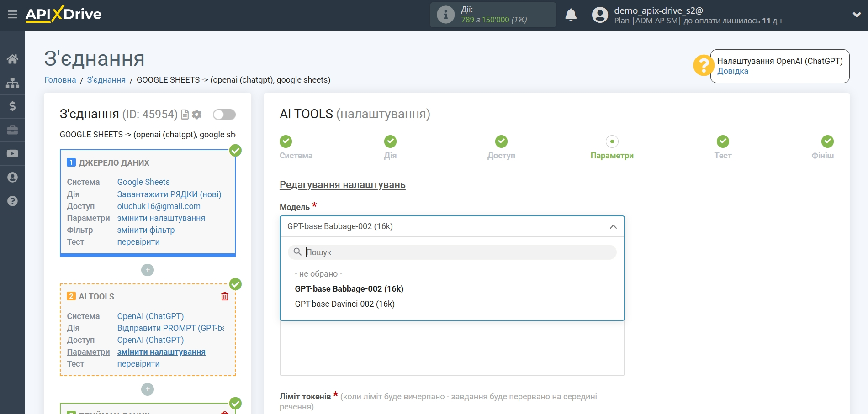Click the ApiX-Drive logo
868x414 pixels.
(x=64, y=14)
